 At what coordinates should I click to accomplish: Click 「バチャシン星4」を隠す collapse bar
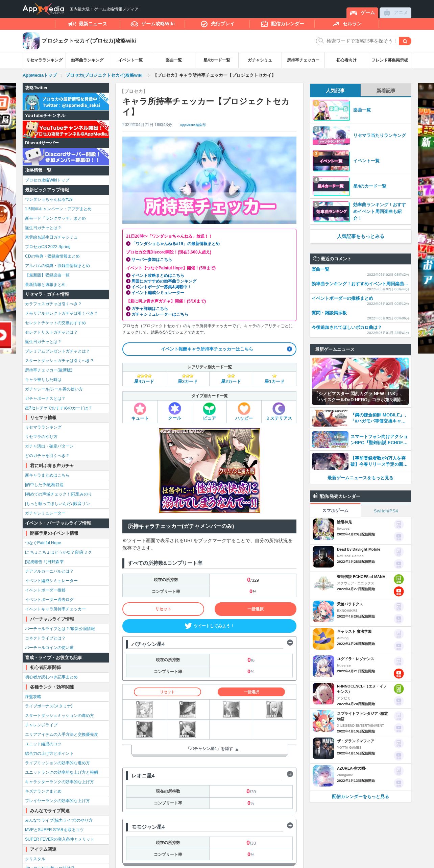210,749
